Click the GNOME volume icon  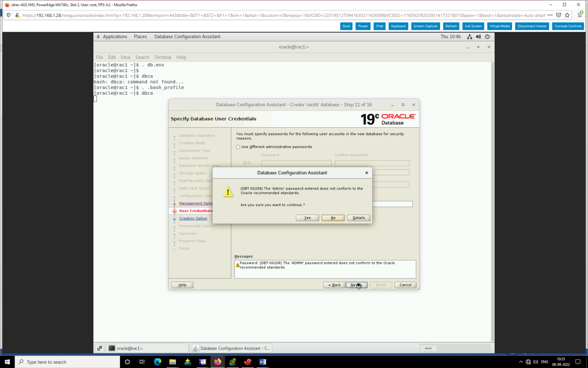478,37
